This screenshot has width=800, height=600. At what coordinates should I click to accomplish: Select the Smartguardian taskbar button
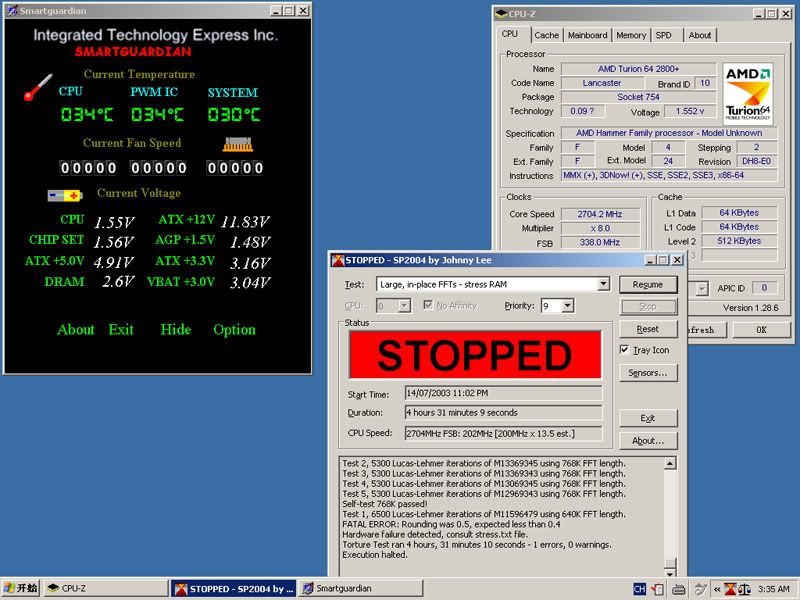[x=361, y=588]
